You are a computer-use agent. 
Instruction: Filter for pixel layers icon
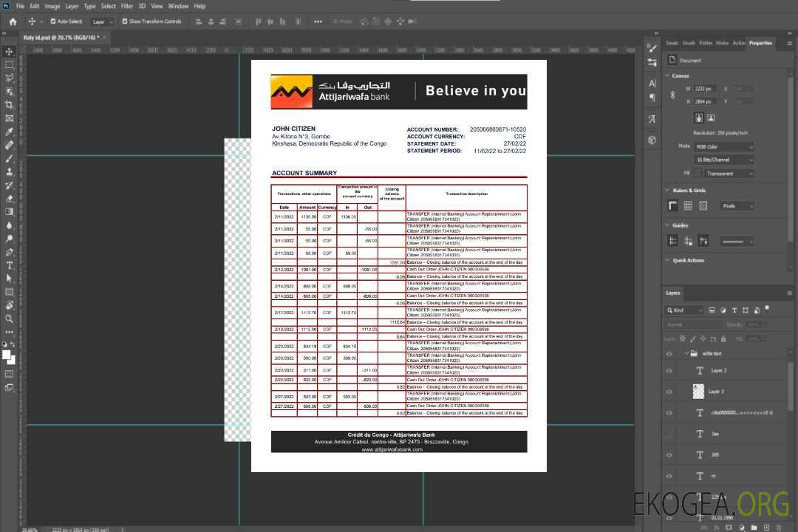click(x=712, y=310)
